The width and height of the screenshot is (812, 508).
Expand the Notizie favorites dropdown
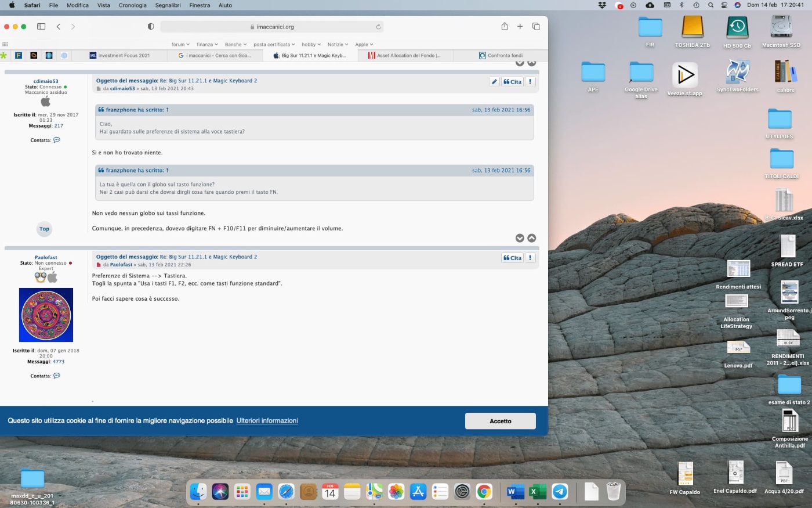click(x=338, y=45)
